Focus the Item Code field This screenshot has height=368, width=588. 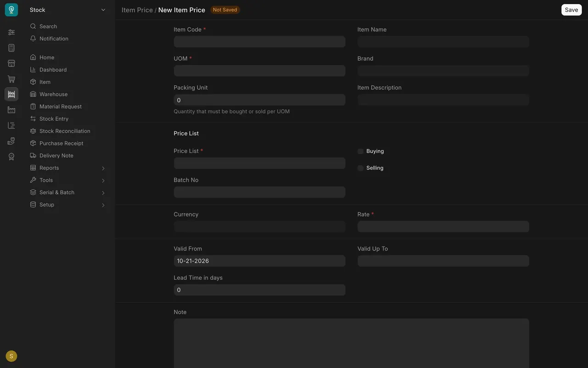click(260, 42)
